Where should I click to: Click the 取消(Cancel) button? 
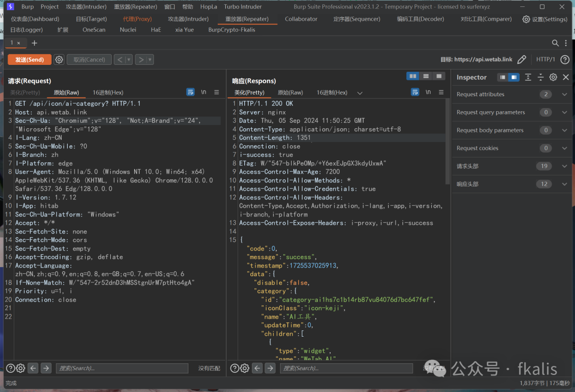click(x=89, y=60)
